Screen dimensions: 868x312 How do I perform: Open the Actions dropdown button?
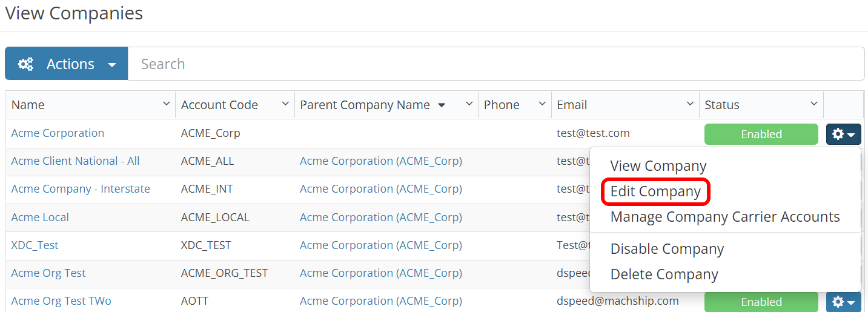tap(67, 64)
